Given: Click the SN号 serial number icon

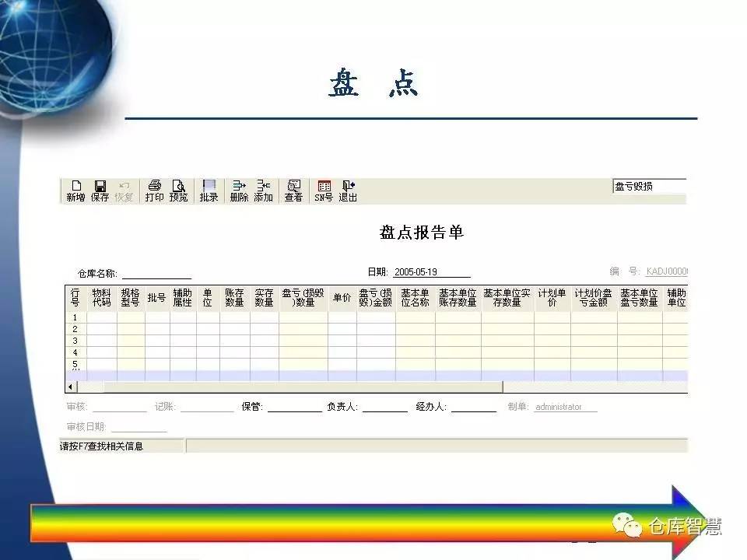Looking at the screenshot, I should point(324,191).
